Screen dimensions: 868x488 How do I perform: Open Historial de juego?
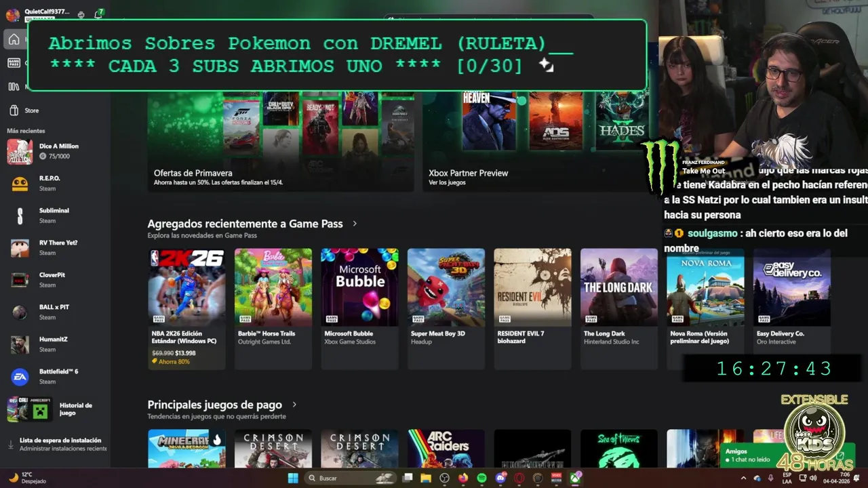[x=54, y=409]
